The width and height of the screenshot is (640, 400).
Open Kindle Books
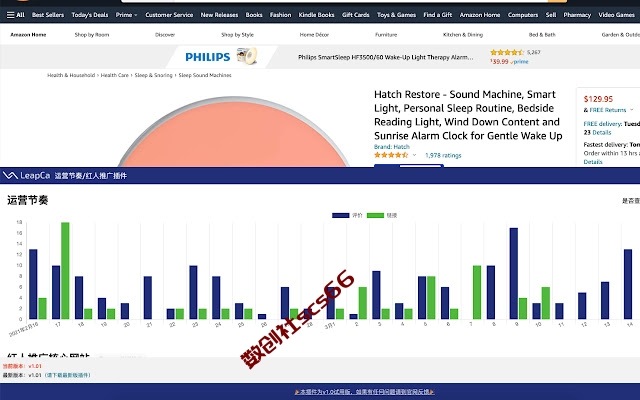pos(316,15)
